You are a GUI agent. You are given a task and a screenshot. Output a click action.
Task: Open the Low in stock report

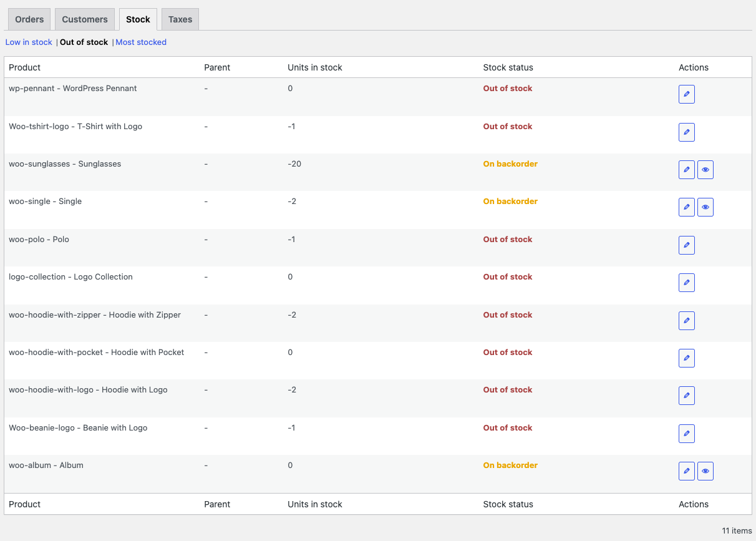28,42
